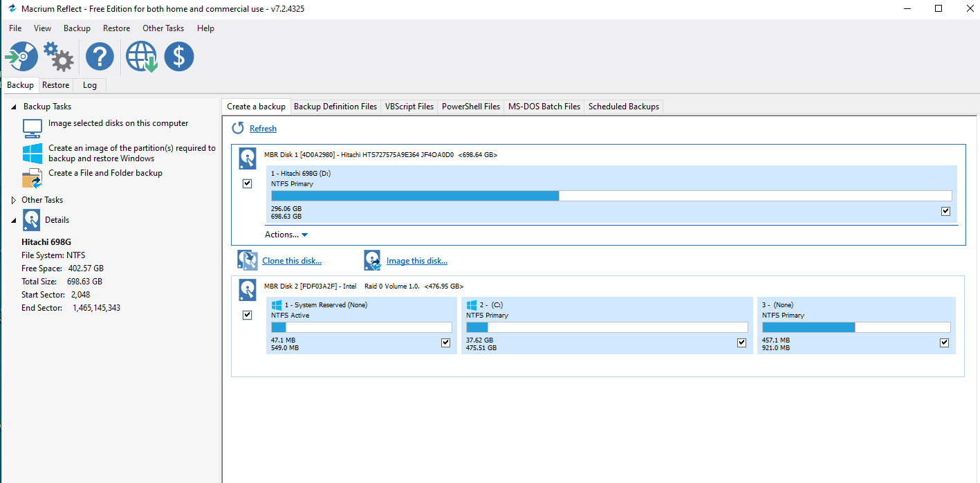Open the Restore menu

click(x=116, y=28)
